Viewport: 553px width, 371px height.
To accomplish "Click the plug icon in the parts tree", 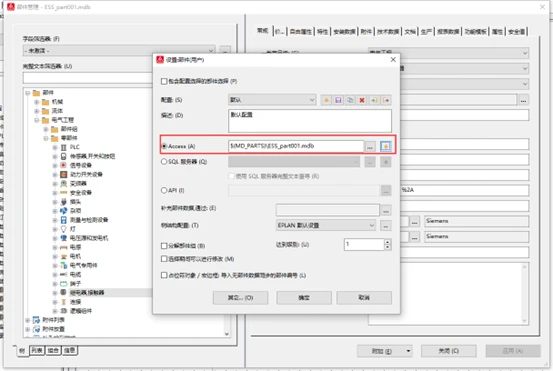I will click(63, 201).
